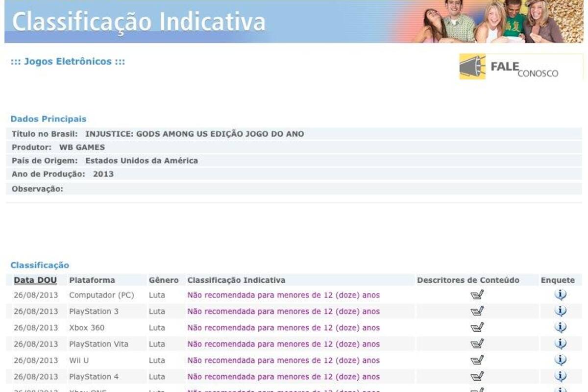Open Enquete info for PlayStation 4 row
The height and width of the screenshot is (392, 588).
(561, 376)
